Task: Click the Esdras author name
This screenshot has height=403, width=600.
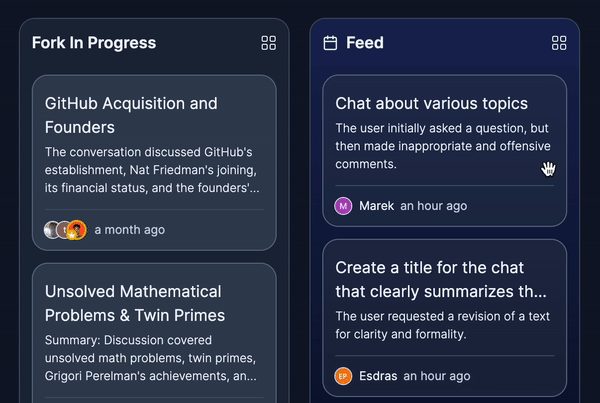Action: pyautogui.click(x=378, y=377)
